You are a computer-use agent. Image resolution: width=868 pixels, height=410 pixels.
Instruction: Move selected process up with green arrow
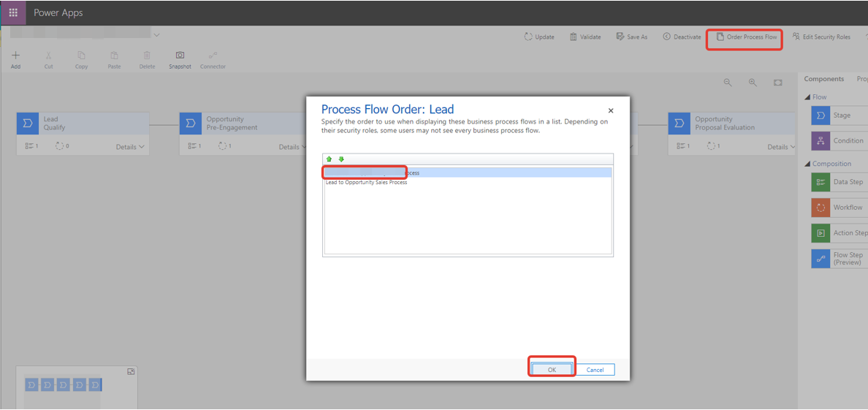click(329, 159)
